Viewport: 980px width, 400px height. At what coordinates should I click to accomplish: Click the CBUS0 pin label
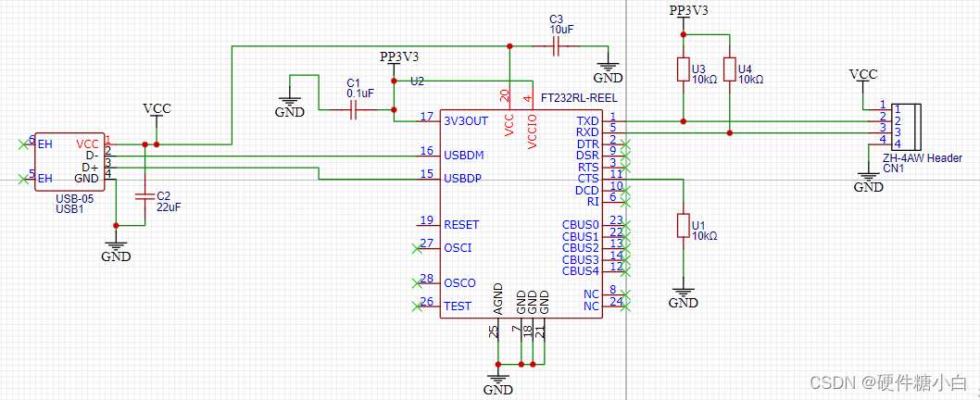581,225
